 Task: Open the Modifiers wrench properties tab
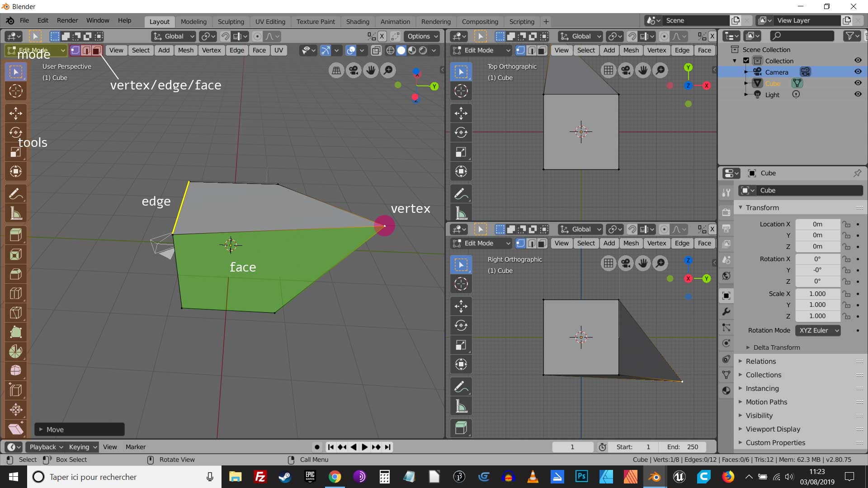(726, 312)
